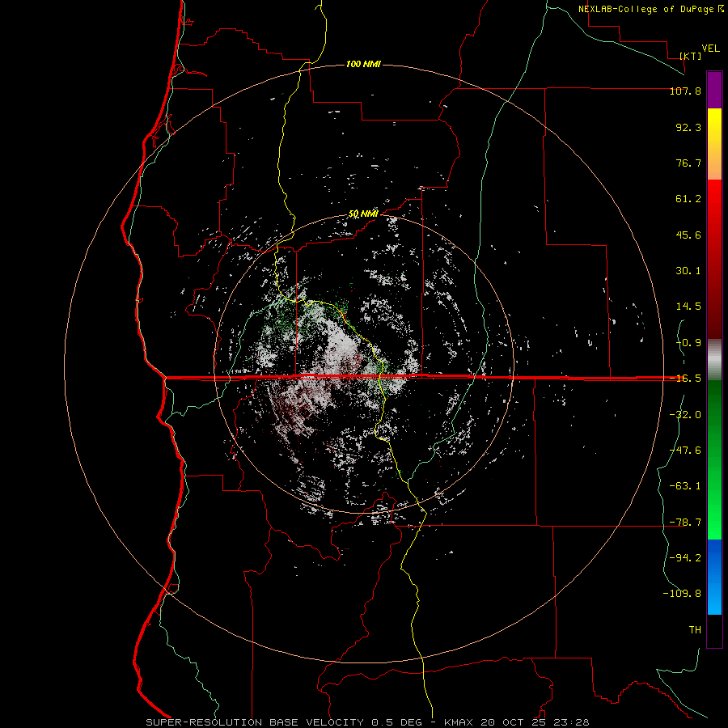Click the [KT] units label
728x728 pixels.
coord(691,56)
